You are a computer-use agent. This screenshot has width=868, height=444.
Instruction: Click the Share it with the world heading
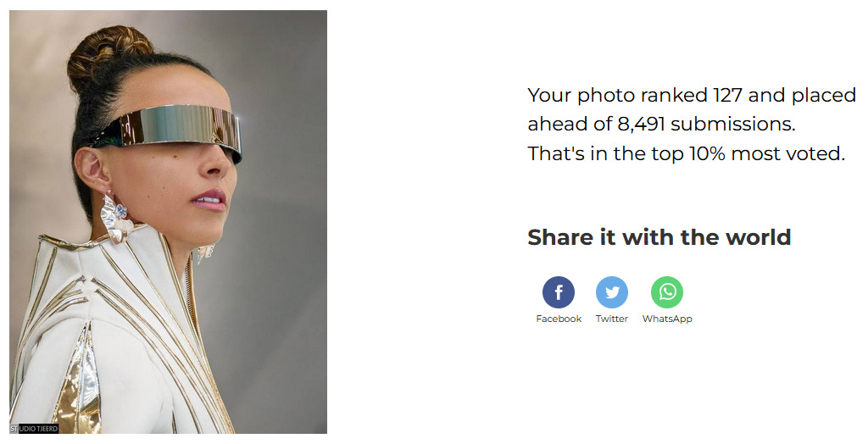click(x=659, y=237)
